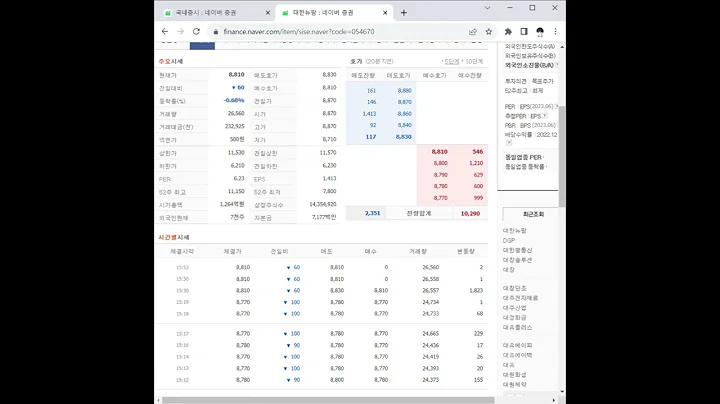The width and height of the screenshot is (720, 404).
Task: Share this page using the share icon
Action: 473,32
